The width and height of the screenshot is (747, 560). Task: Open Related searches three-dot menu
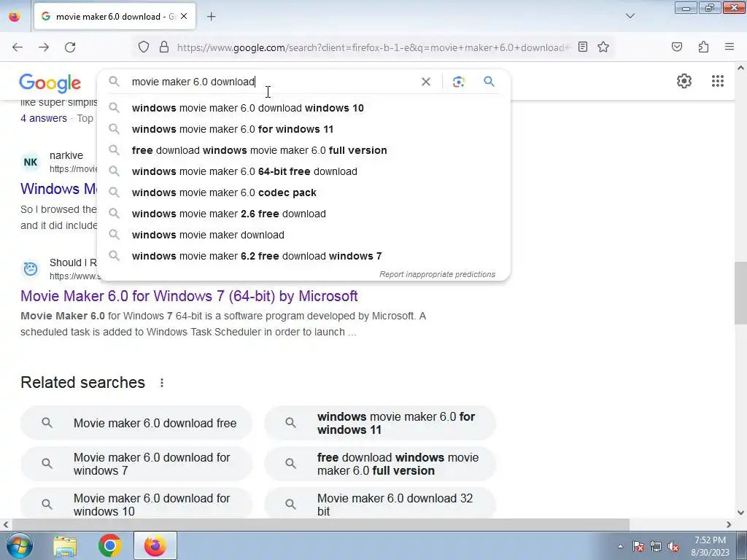162,383
